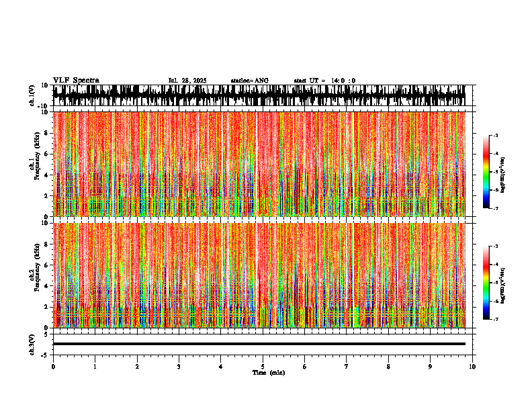This screenshot has height=411, width=532.
Task: Click the "ch.1(V)" waveform axis label
Action: tap(32, 95)
